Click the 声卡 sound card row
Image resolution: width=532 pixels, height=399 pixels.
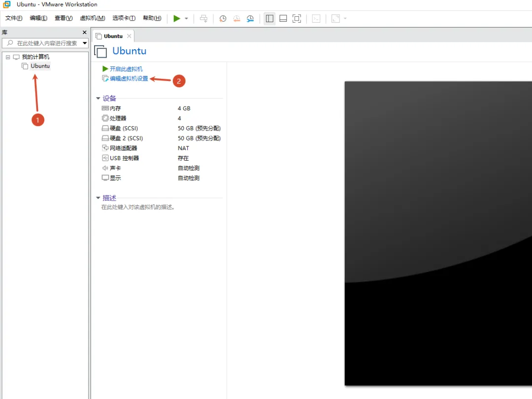(x=162, y=168)
